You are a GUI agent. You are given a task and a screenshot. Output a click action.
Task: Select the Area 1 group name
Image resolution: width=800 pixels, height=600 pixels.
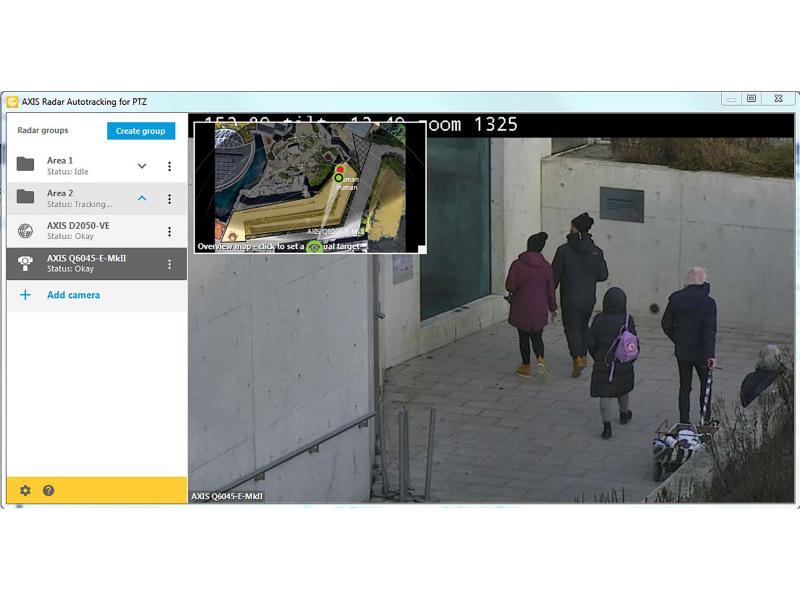tap(60, 160)
